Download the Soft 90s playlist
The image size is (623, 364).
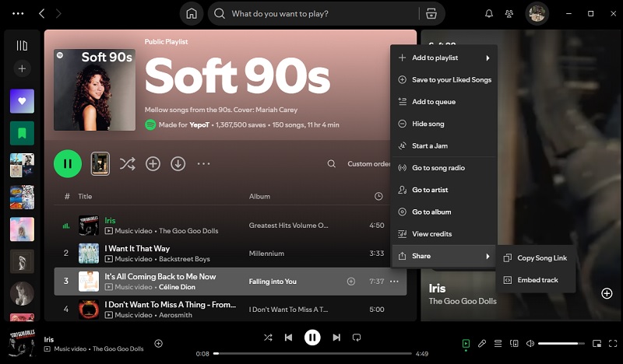[178, 163]
